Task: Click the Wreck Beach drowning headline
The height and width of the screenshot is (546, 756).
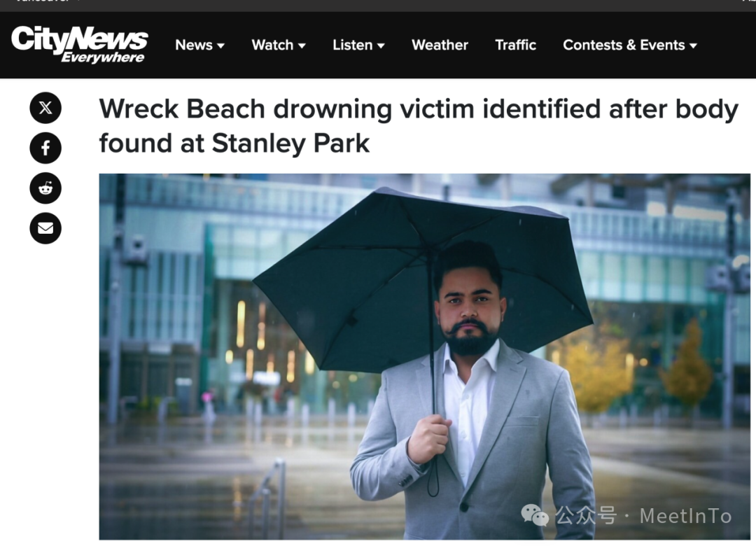Action: (419, 126)
